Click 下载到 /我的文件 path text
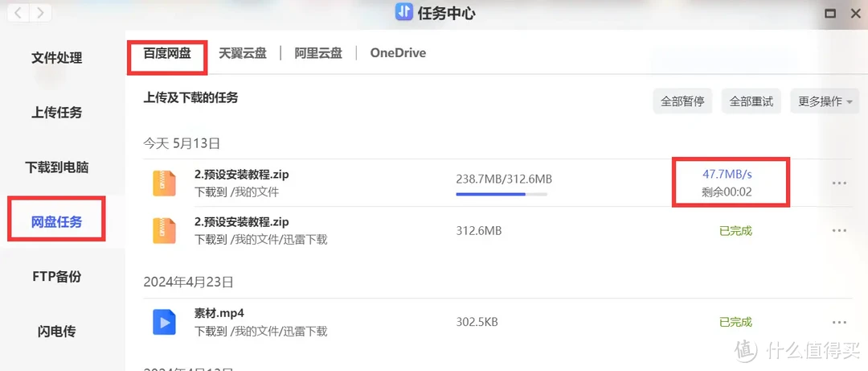Viewport: 868px width, 371px height. [x=237, y=192]
